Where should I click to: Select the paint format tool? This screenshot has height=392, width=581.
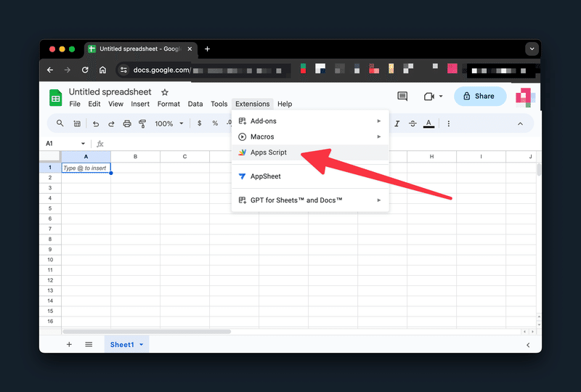point(142,123)
